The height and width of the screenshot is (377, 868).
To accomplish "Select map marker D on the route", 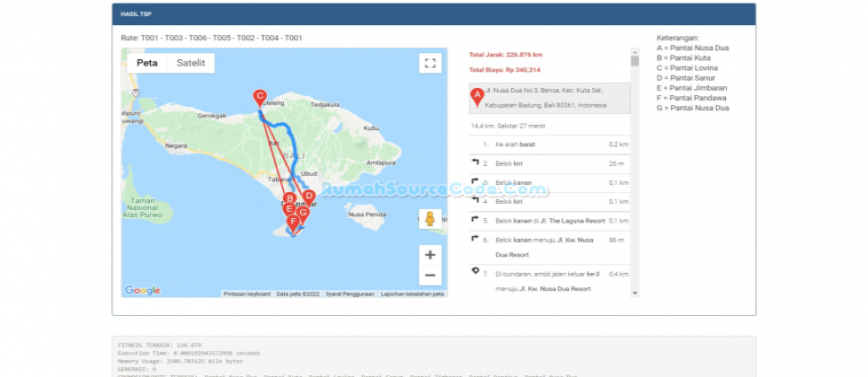I will point(309,196).
